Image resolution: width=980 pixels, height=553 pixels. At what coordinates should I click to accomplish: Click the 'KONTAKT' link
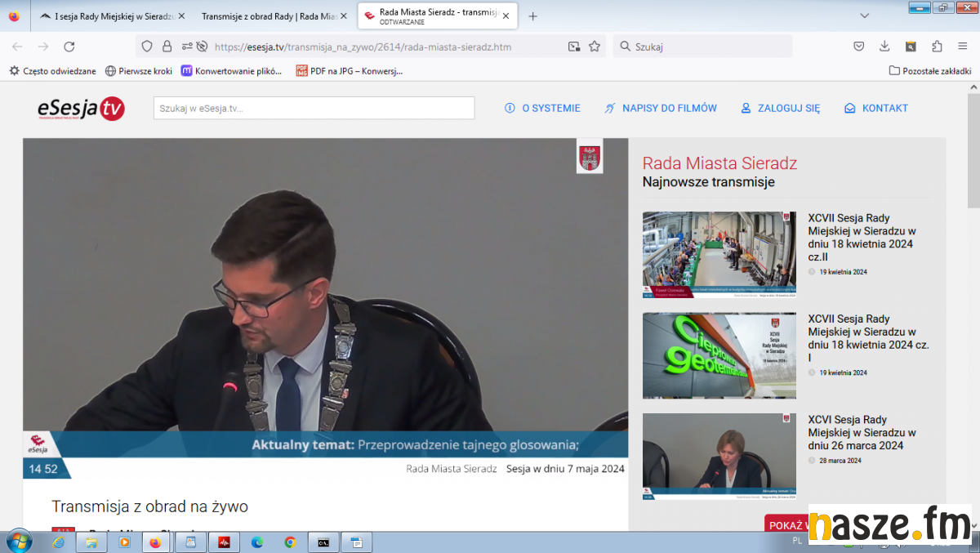[876, 108]
